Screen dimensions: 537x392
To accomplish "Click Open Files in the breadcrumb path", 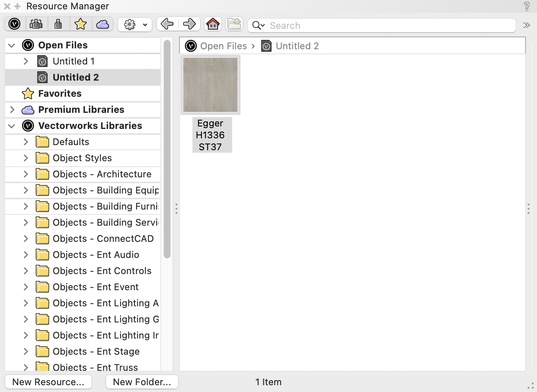I will tap(224, 46).
